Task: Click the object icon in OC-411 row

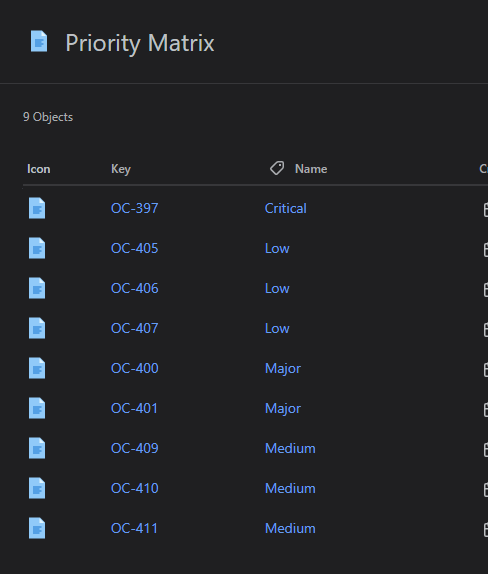Action: [37, 528]
